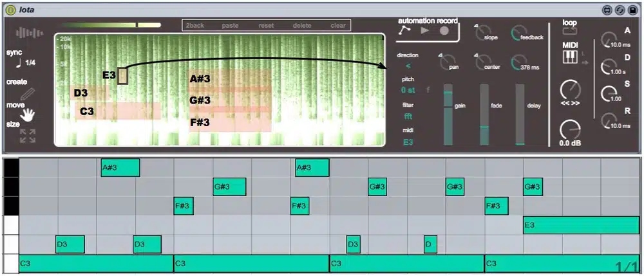
Task: Toggle the small triangle beside center knob
Action: coord(476,55)
